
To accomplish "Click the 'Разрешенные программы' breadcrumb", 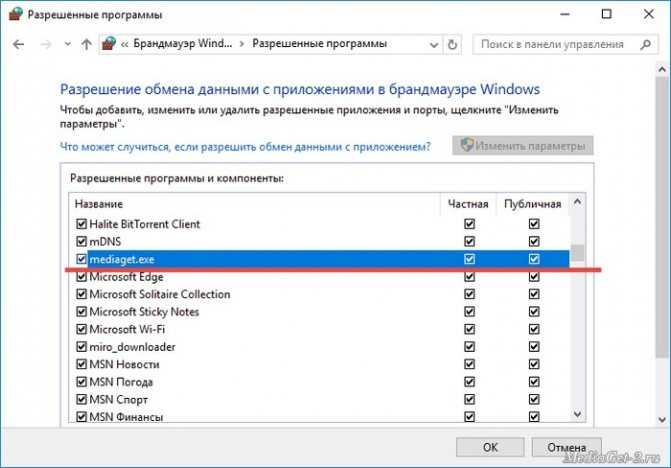I will click(x=320, y=44).
